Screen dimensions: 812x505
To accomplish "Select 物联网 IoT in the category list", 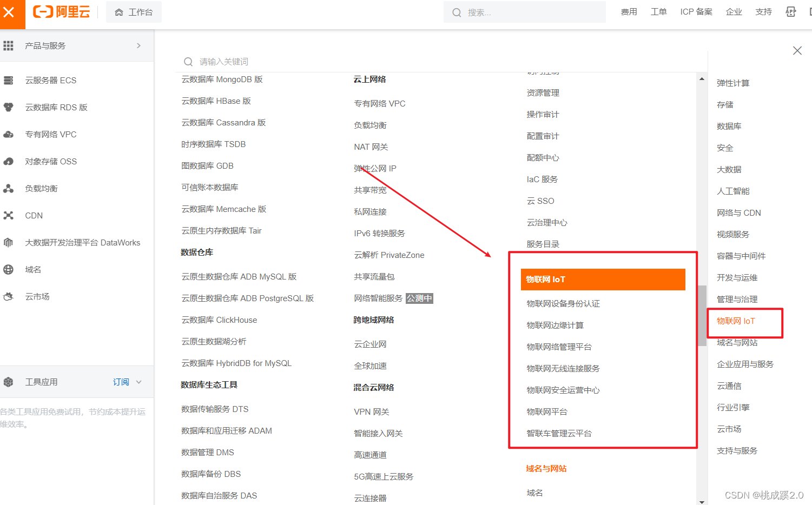I will (x=736, y=321).
